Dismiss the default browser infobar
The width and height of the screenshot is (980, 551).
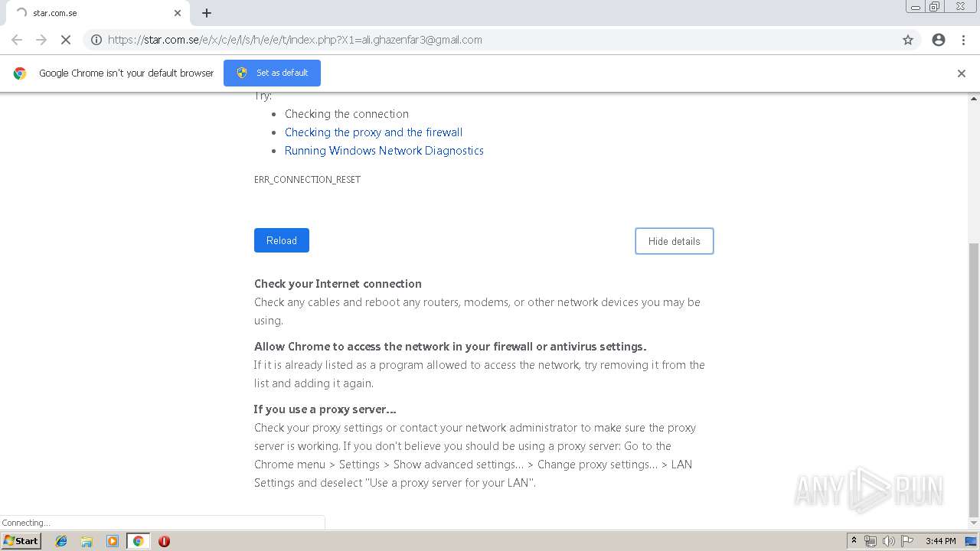[x=962, y=73]
